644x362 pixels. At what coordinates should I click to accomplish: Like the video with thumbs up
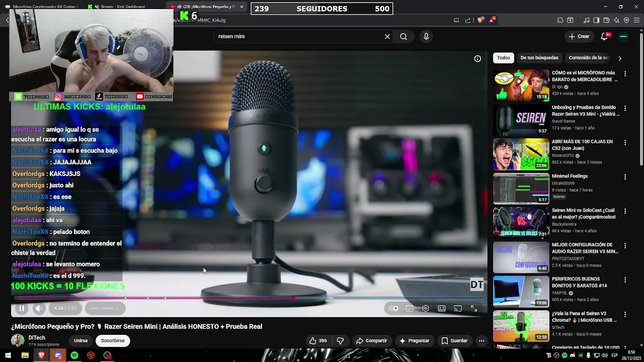(318, 340)
